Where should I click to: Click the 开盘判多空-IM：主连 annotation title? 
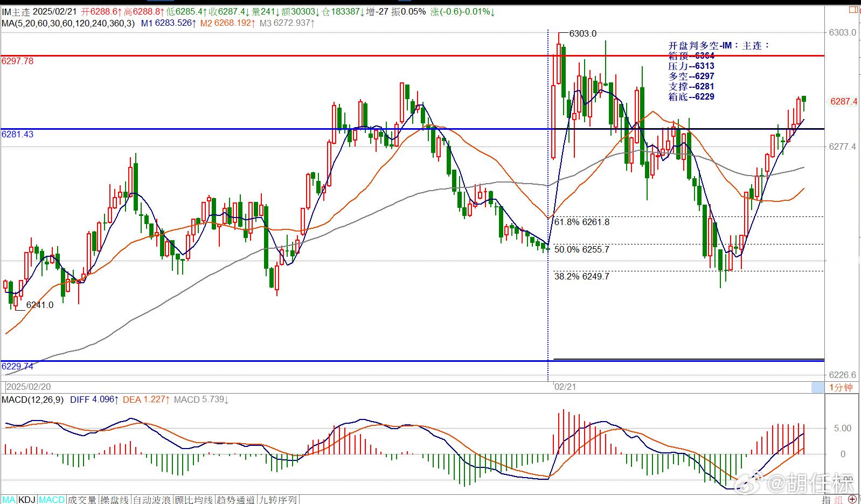[x=719, y=46]
